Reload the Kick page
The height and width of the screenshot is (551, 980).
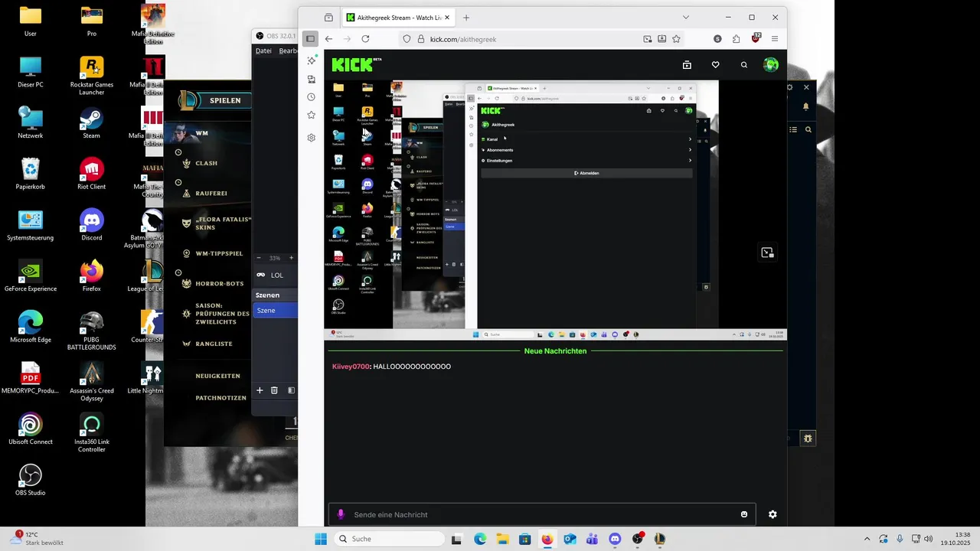coord(365,39)
